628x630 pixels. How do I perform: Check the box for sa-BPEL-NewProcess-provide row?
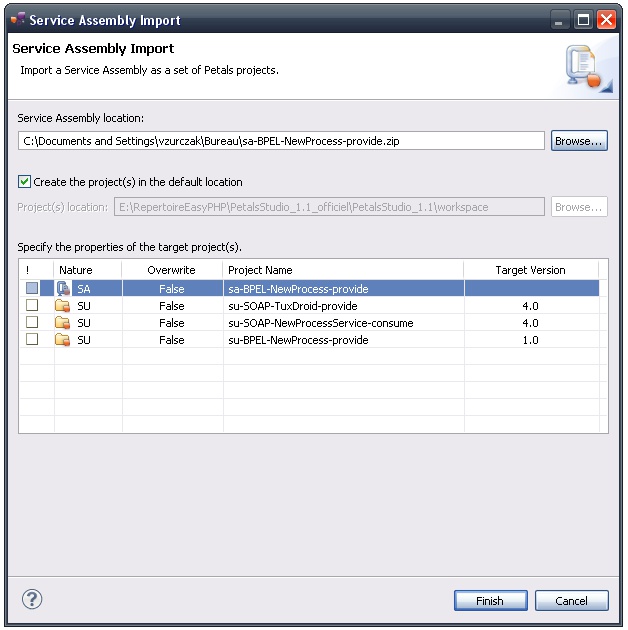pyautogui.click(x=33, y=289)
